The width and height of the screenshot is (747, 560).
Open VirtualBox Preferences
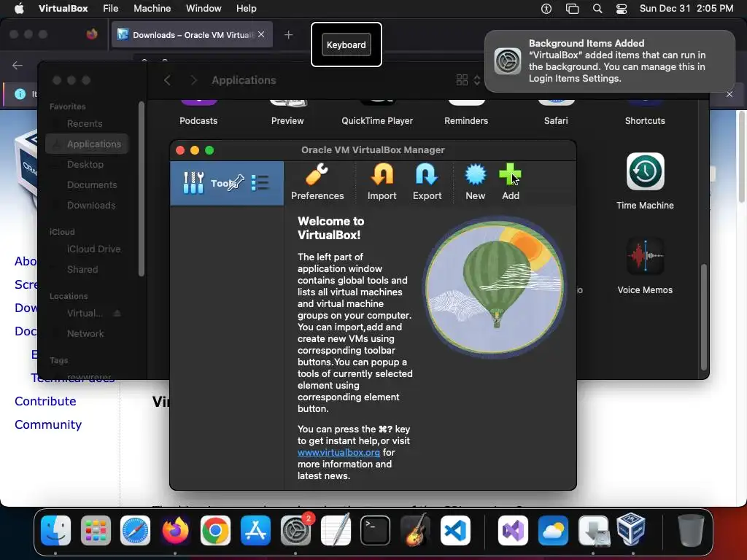coord(317,182)
